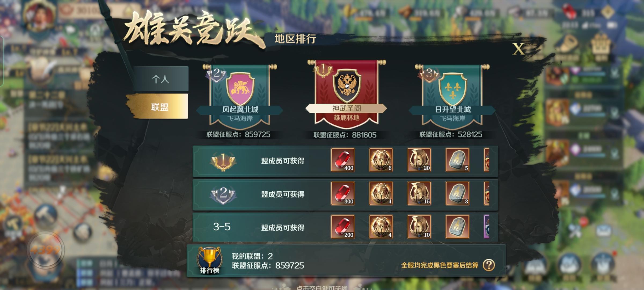Tap the gold helmet reward showing 10
644x290 pixels.
(x=419, y=227)
